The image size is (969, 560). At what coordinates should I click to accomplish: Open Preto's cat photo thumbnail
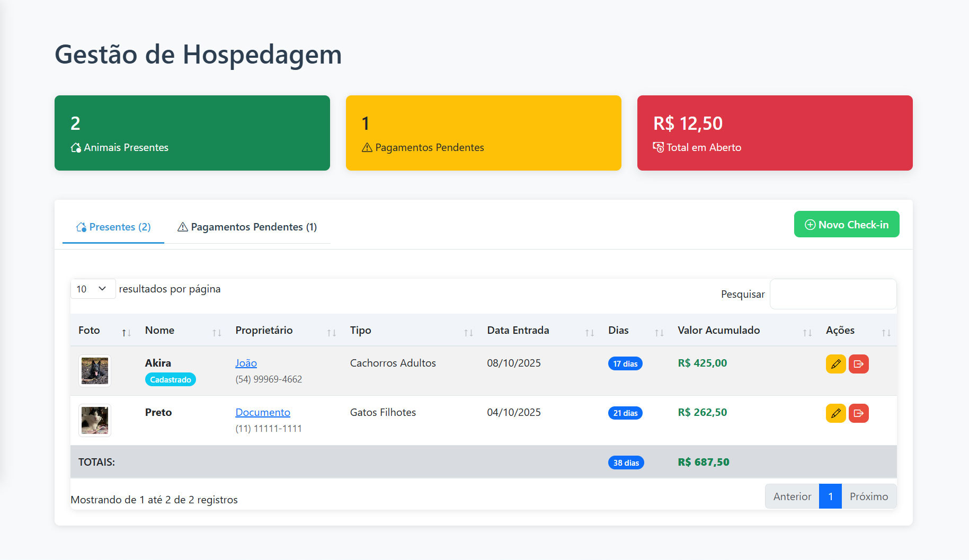(x=95, y=420)
